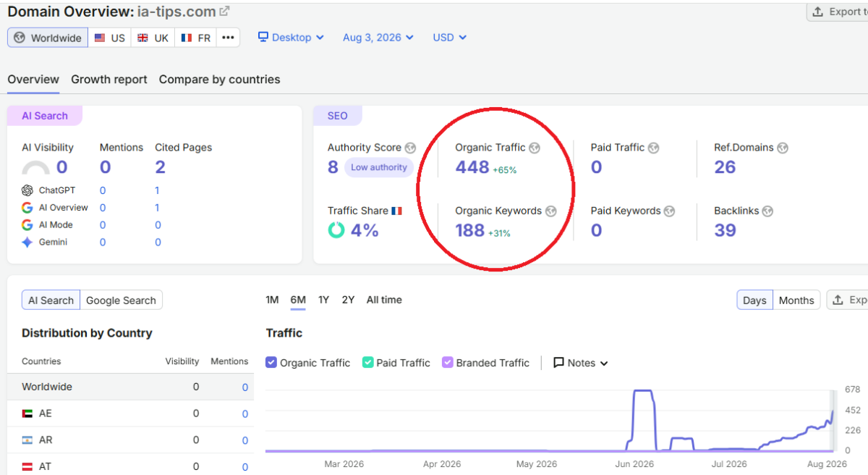This screenshot has width=868, height=475.
Task: Click the Mentions column header in country table
Action: coord(229,361)
